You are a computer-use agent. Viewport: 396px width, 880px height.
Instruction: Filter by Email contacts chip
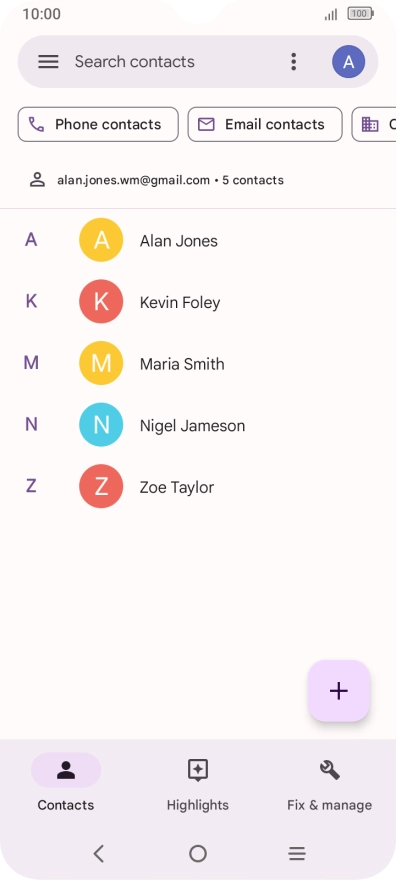point(265,125)
